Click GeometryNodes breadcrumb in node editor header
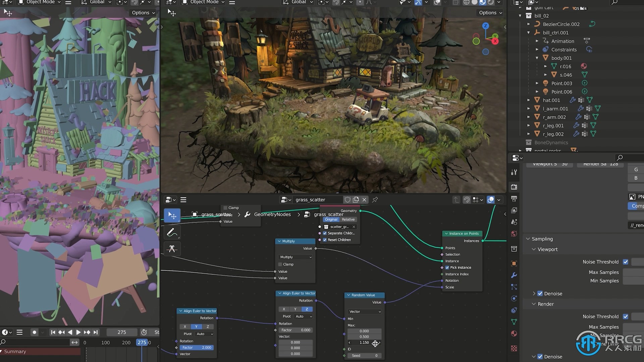 point(273,215)
